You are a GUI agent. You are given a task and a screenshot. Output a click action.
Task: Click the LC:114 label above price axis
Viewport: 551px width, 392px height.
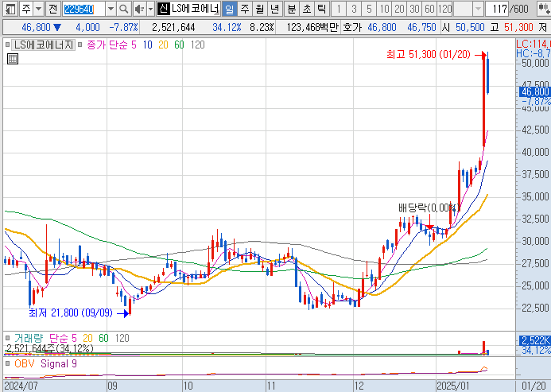(533, 44)
